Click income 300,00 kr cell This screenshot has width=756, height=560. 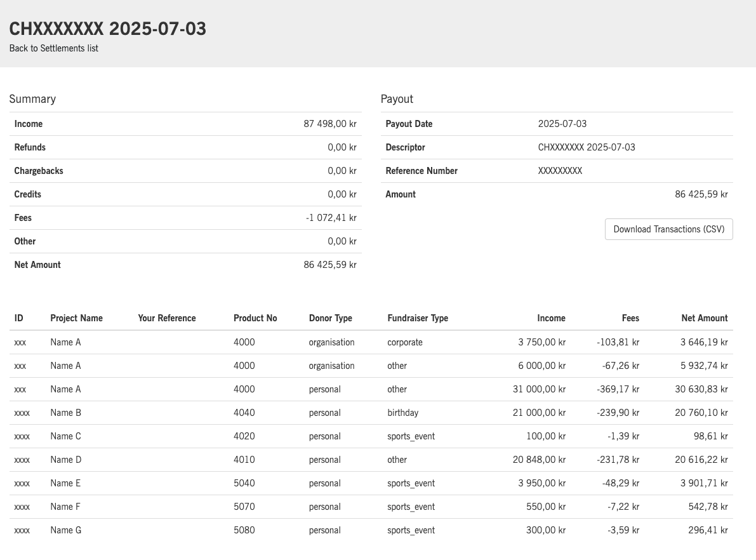click(546, 531)
